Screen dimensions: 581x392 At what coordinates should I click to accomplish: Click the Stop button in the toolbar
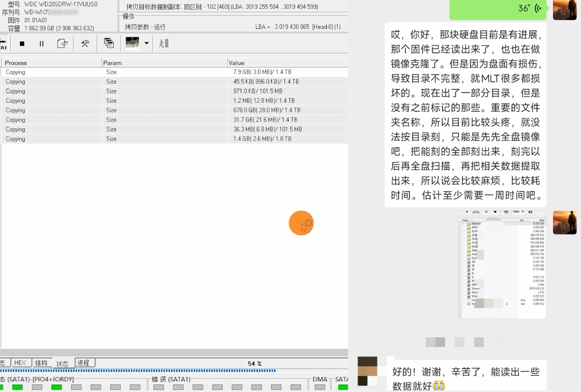click(22, 44)
